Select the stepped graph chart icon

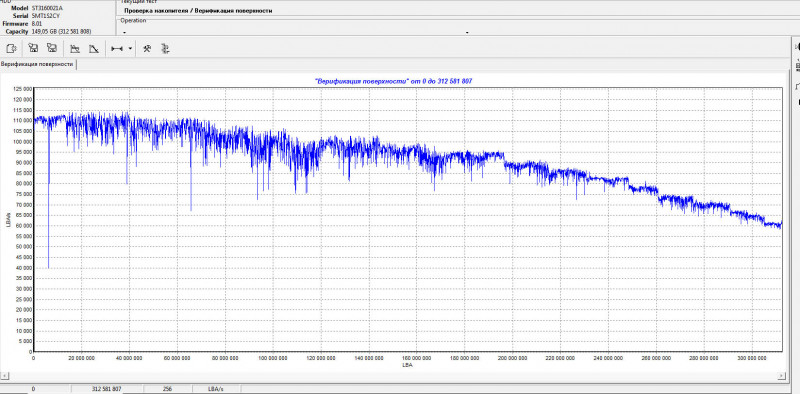pos(75,49)
